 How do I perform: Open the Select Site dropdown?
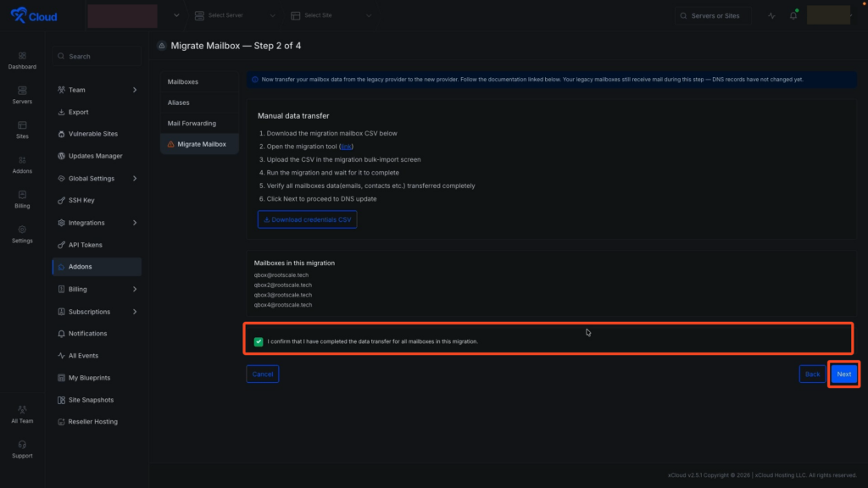coord(331,15)
